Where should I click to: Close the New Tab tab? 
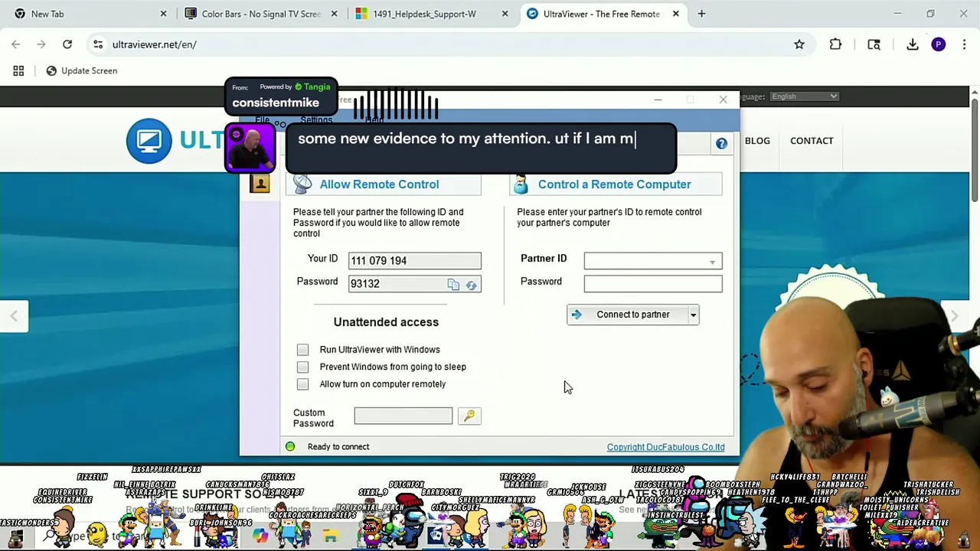click(x=163, y=14)
